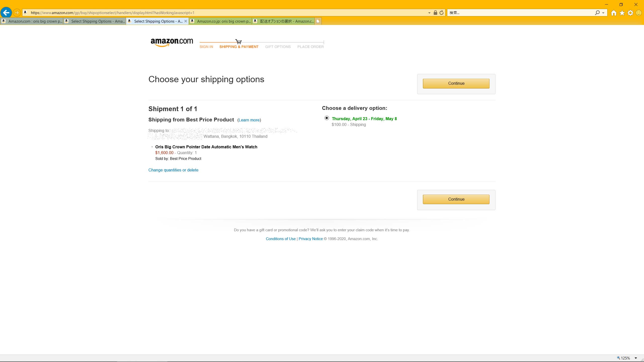Click the security lock icon in the address bar
Viewport: 644px width, 362px height.
(x=435, y=13)
